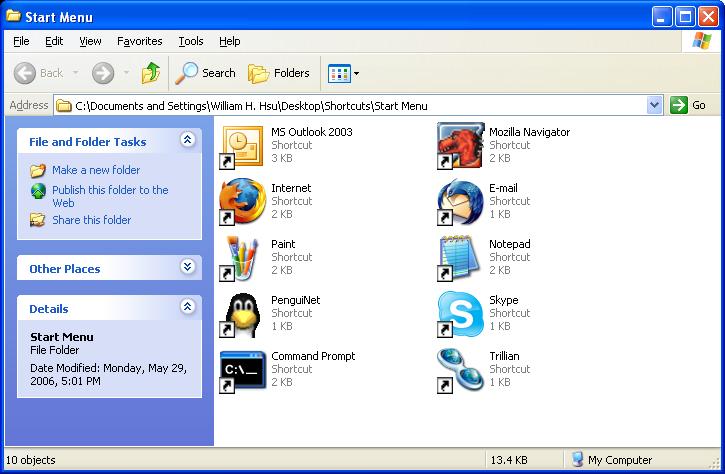This screenshot has width=725, height=474.
Task: Expand the Other Places panel
Action: [187, 268]
